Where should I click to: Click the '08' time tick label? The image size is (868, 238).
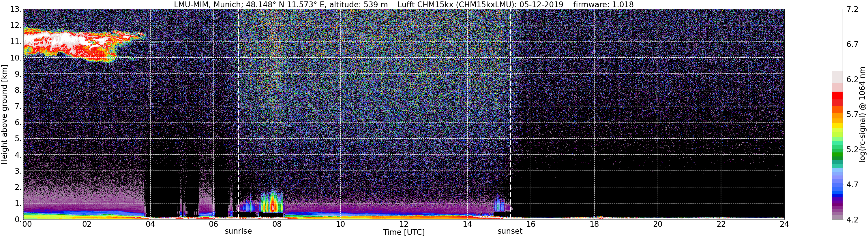tap(277, 224)
